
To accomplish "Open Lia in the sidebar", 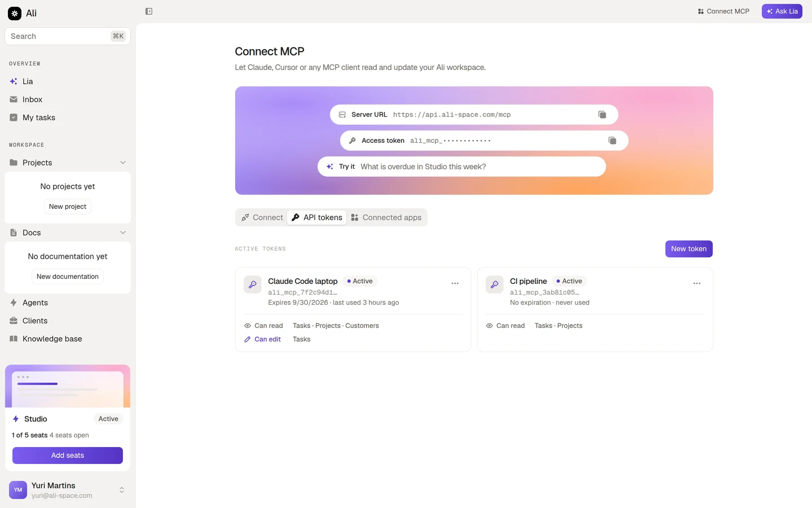I will pos(68,81).
